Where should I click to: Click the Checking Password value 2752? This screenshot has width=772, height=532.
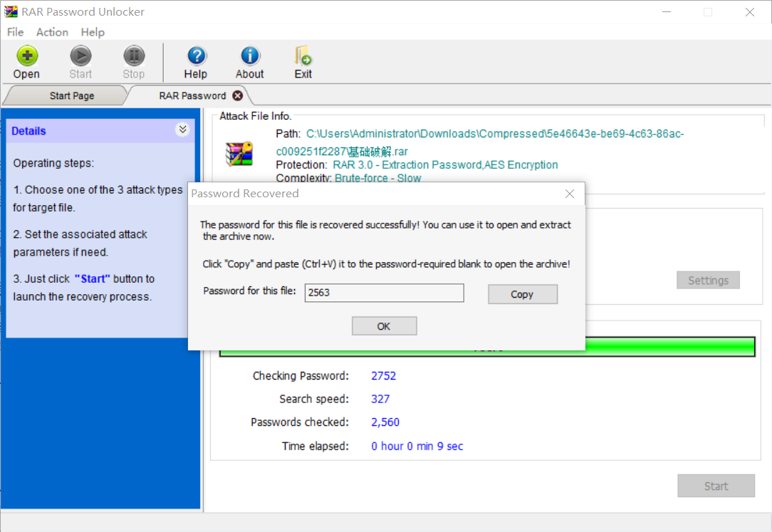click(x=384, y=376)
